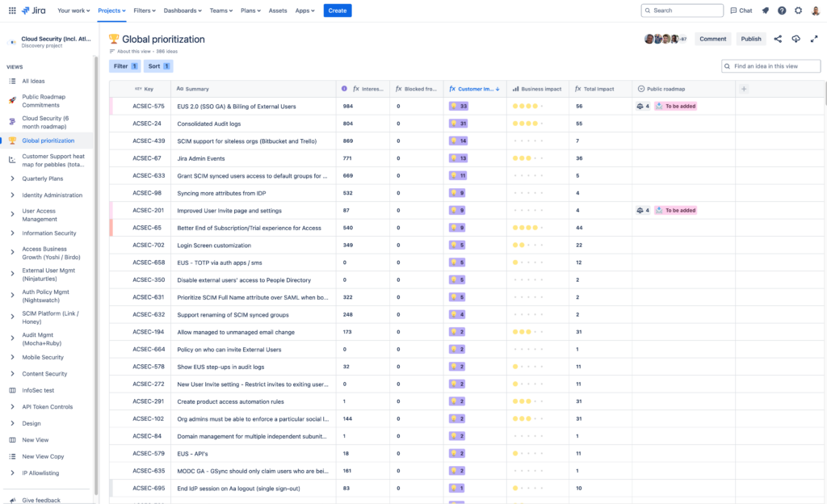Open Cloud Security 6 month roadmap view
Image resolution: width=827 pixels, height=504 pixels.
point(46,122)
